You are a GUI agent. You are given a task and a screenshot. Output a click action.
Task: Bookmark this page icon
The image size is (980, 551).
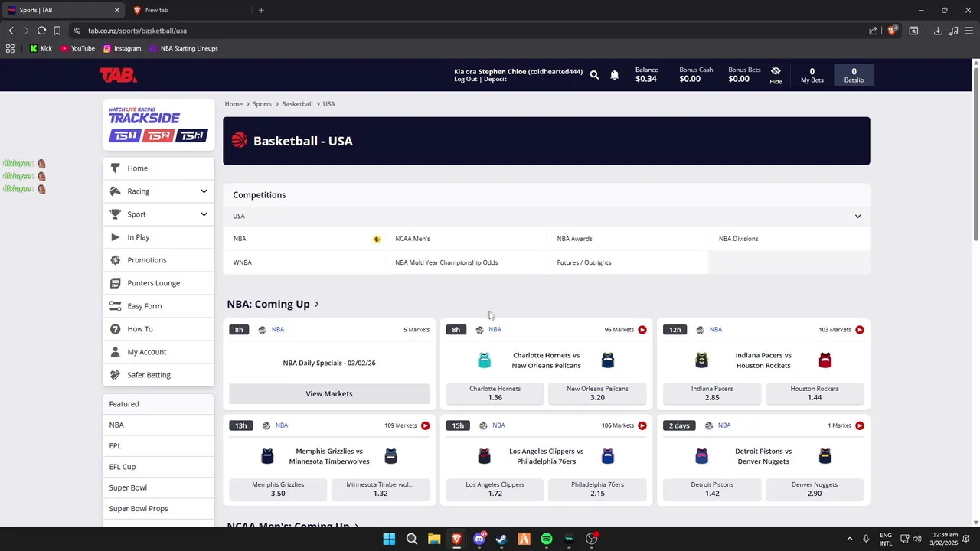pos(57,31)
